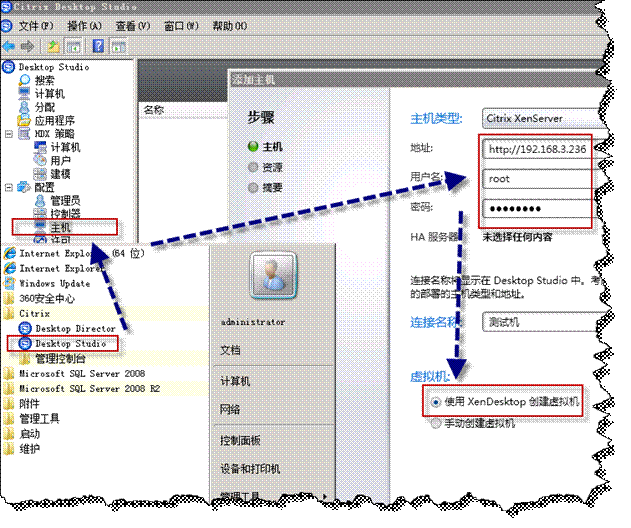Open 文档 from Start menu right pane
Image resolution: width=631 pixels, height=528 pixels.
tap(230, 350)
